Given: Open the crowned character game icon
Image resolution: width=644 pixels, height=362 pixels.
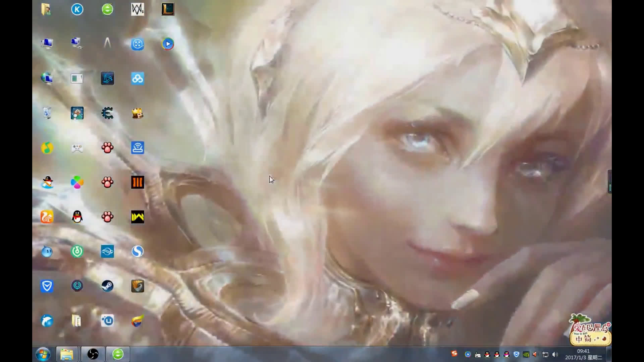Looking at the screenshot, I should pos(138,113).
